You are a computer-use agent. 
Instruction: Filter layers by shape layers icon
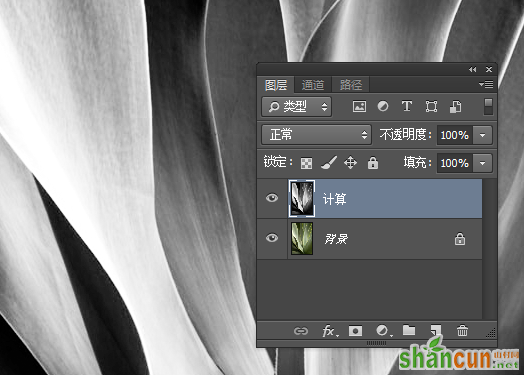431,107
